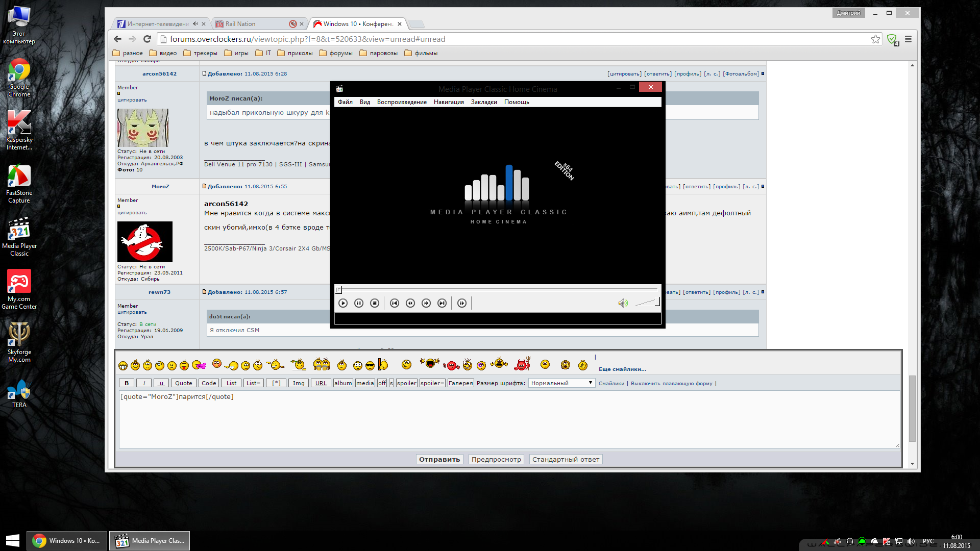Toggle the Bold formatting button
This screenshot has width=980, height=551.
click(127, 383)
